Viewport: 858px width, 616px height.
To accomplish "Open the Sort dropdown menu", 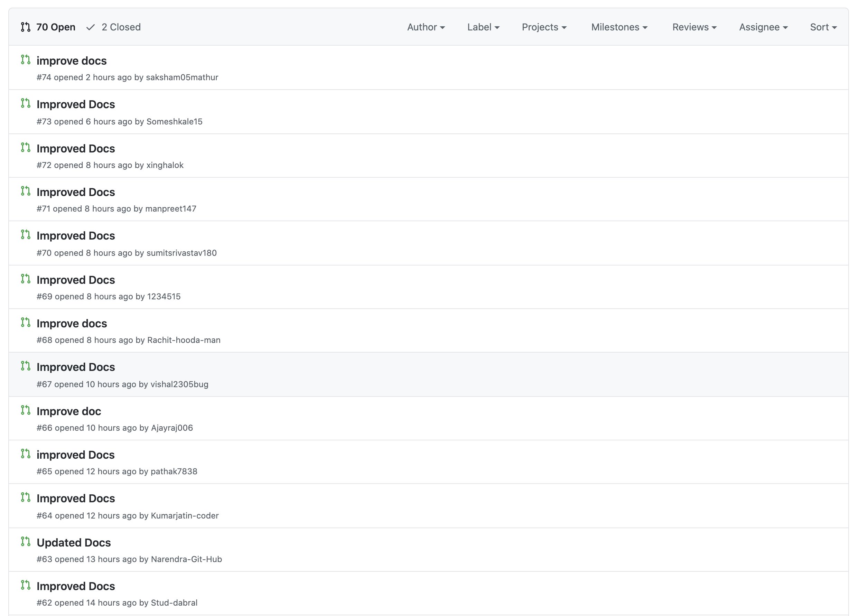I will pyautogui.click(x=823, y=27).
